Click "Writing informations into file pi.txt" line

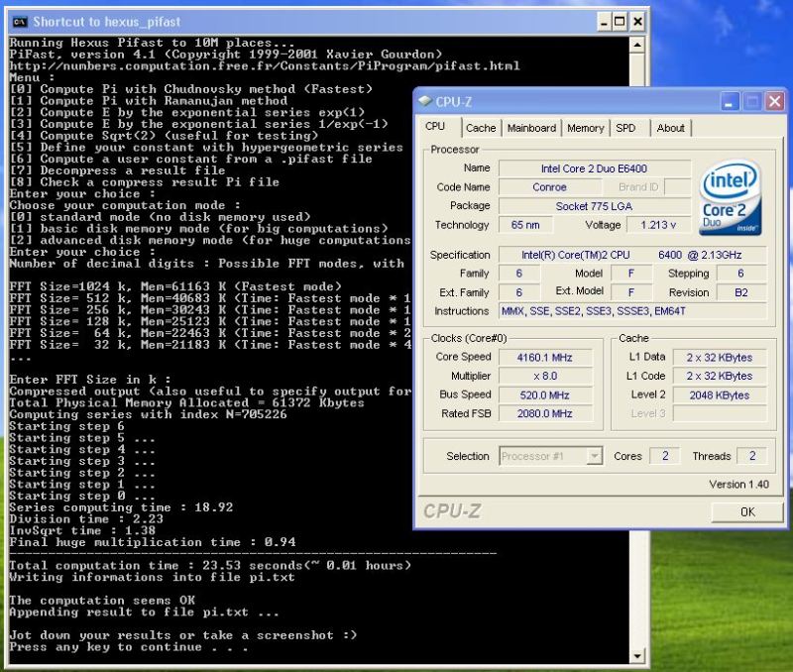pyautogui.click(x=152, y=577)
